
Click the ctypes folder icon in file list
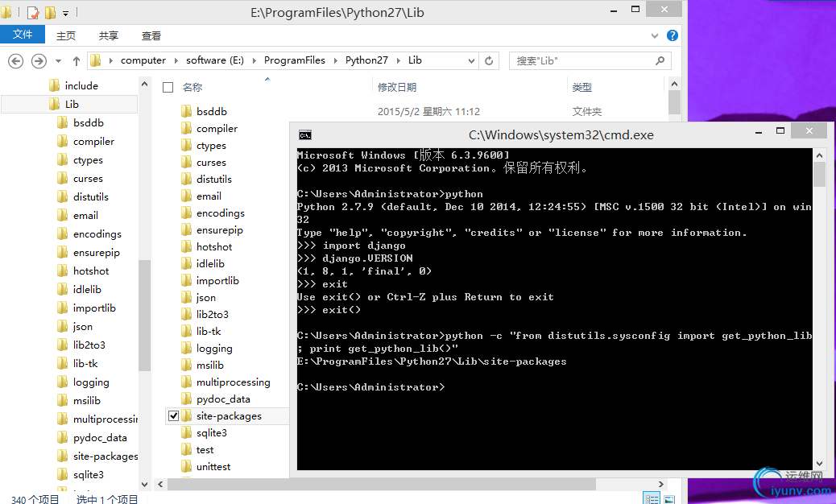(186, 146)
